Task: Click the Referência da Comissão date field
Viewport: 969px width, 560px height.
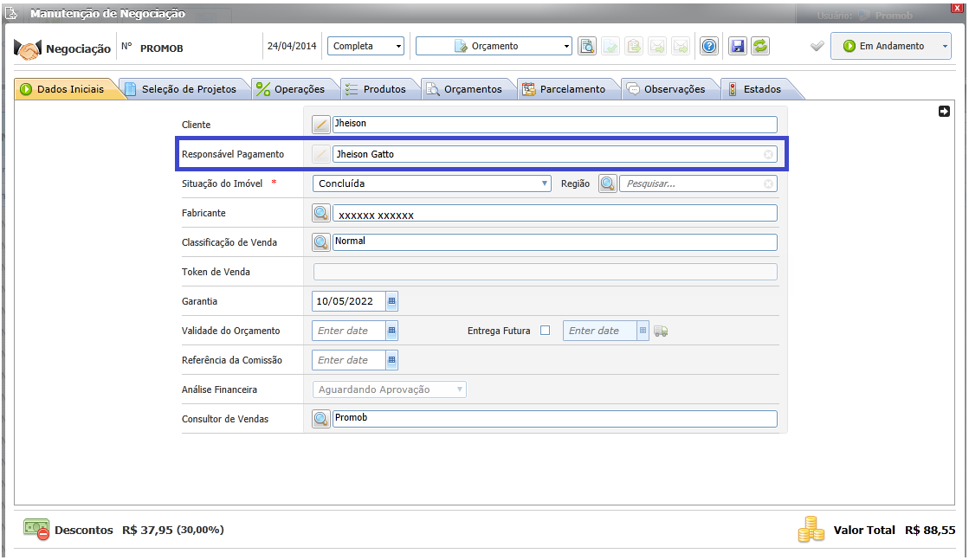Action: (349, 360)
